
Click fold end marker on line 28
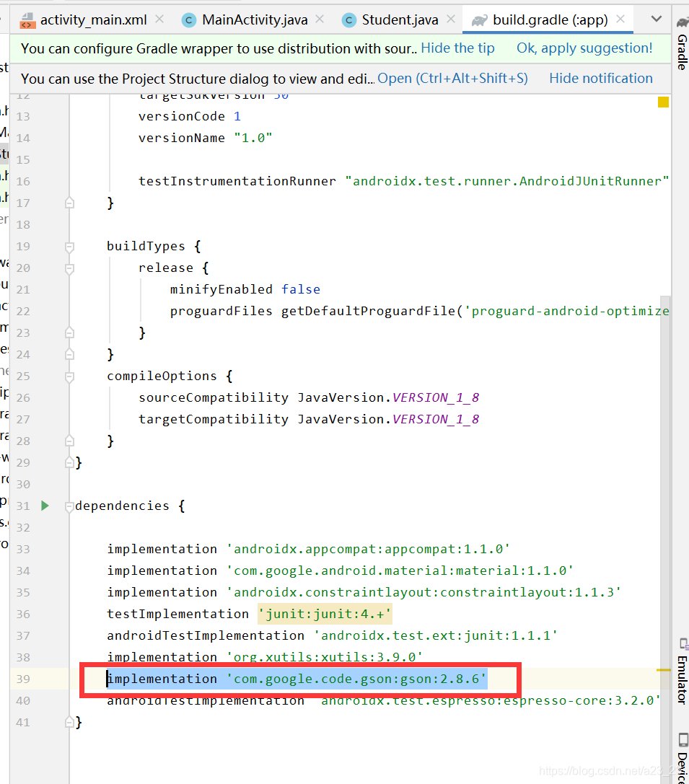(69, 441)
